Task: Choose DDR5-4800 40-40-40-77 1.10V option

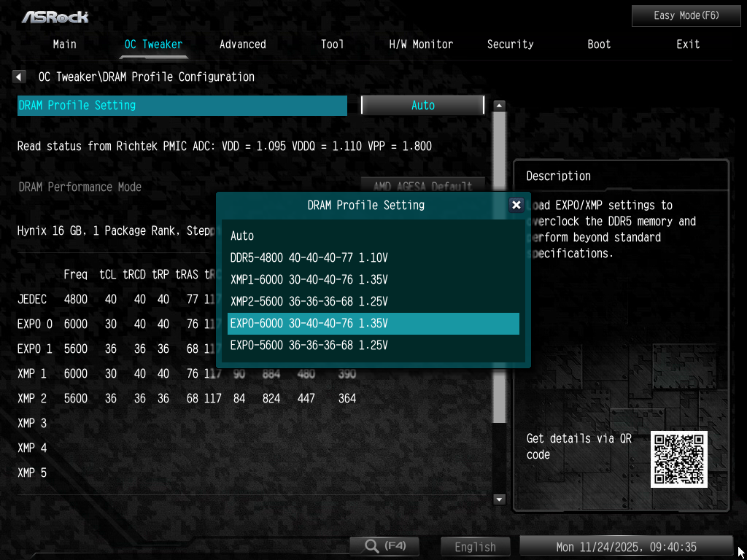Action: (x=309, y=258)
